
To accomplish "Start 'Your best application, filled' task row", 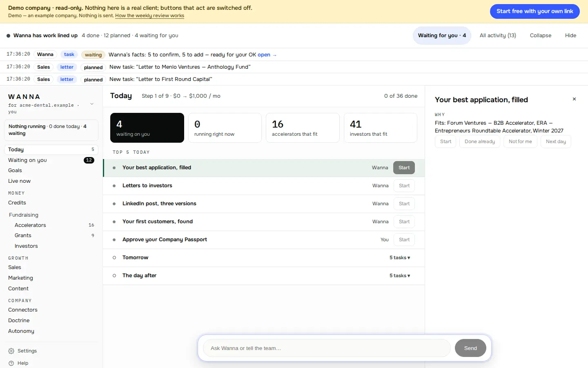I will [404, 168].
